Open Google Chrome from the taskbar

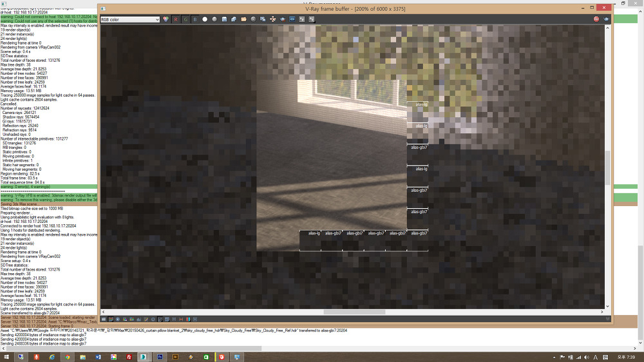pos(67,356)
